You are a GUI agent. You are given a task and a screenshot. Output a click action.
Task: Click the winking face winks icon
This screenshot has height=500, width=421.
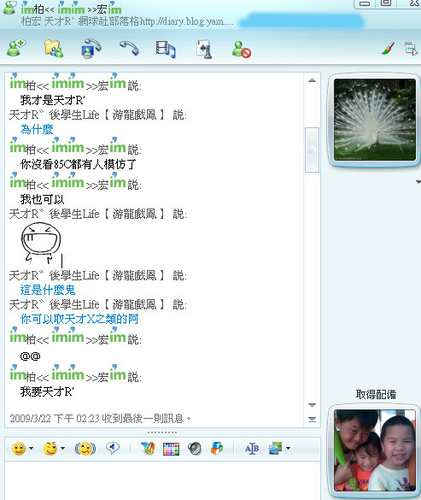point(50,449)
